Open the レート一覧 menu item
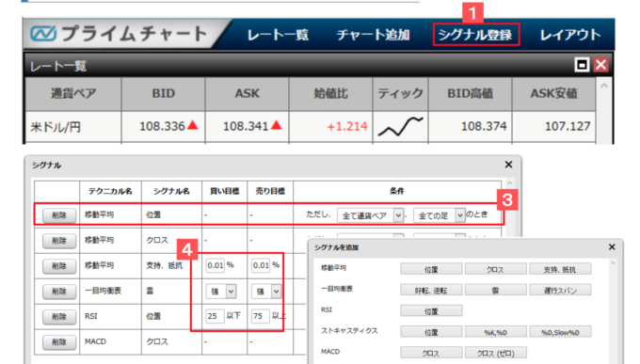 pyautogui.click(x=278, y=35)
